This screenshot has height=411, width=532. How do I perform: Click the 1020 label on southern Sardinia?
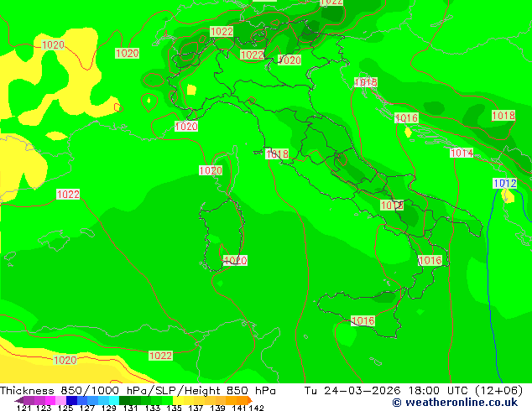[235, 260]
